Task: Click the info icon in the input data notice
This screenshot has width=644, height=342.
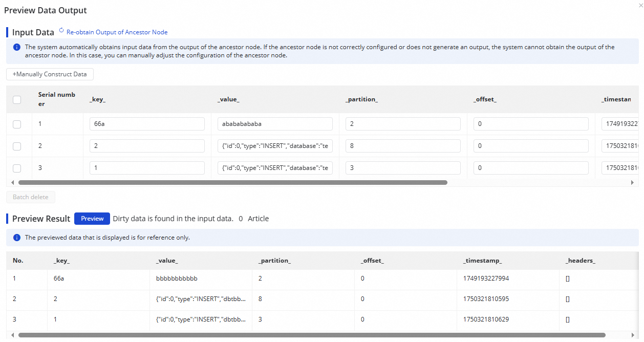Action: [16, 47]
